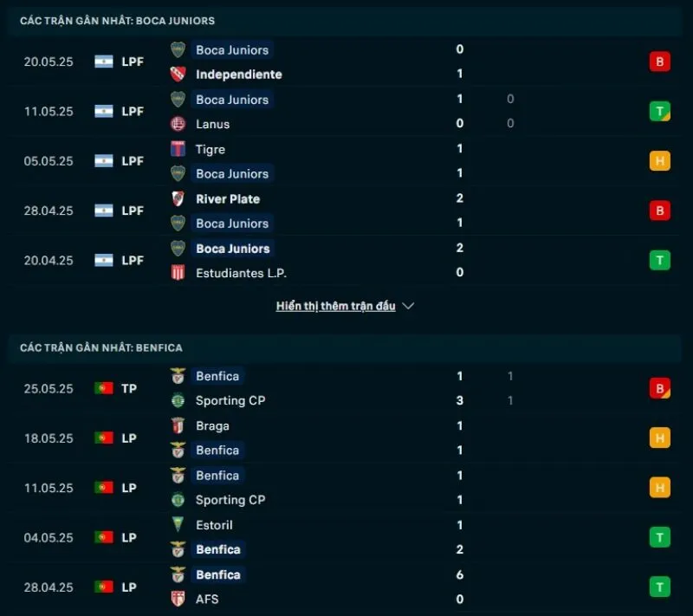Click the green T badge beside Lanus match
This screenshot has height=616, width=693.
coord(659,111)
